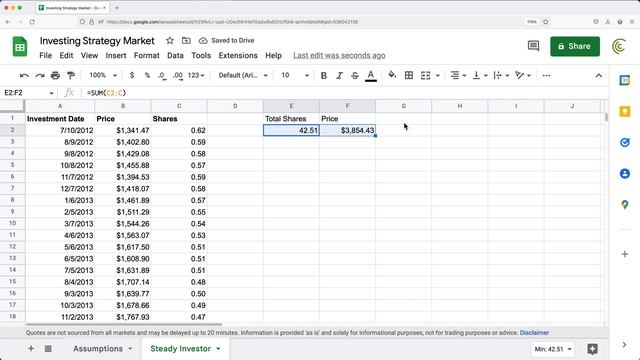The height and width of the screenshot is (360, 640).
Task: Open the Sheets home icon
Action: (x=20, y=47)
